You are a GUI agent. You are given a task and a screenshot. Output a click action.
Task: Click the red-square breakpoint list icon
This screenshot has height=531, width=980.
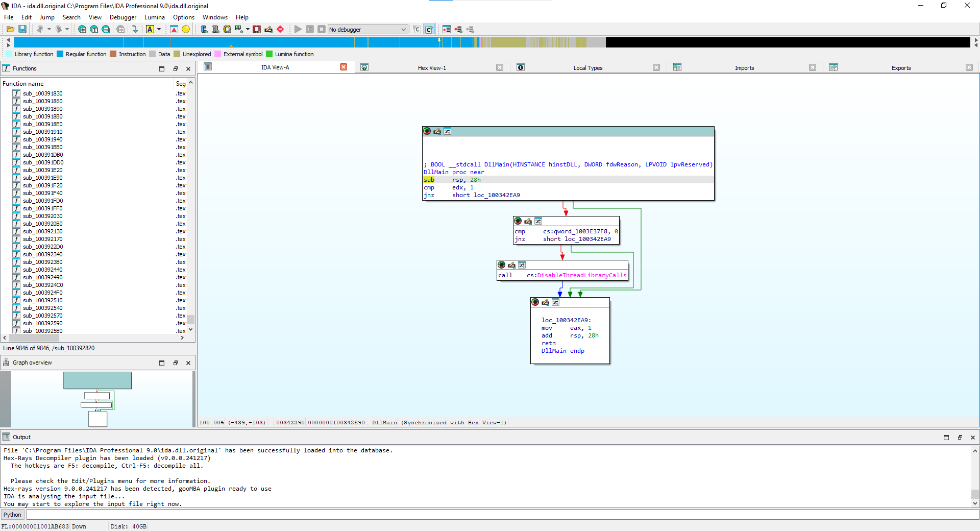pyautogui.click(x=257, y=29)
